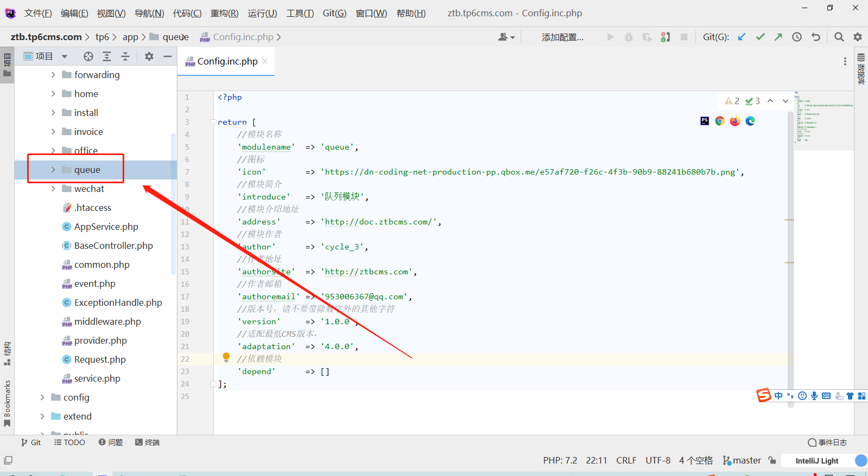Select the Config.inc.php editor tab
Screen dimensions: 868x476
point(227,61)
